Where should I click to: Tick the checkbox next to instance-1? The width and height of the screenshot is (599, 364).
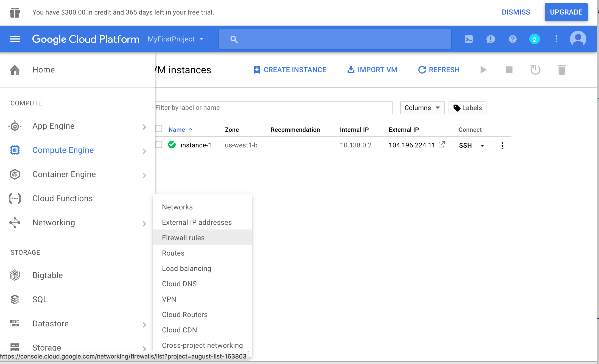(159, 145)
